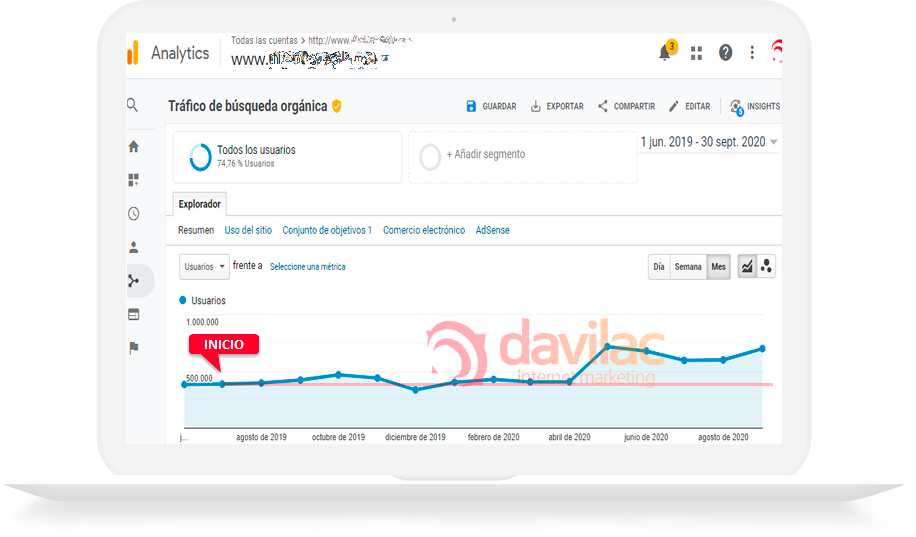Screen dimensions: 916x537
Task: Open the three-dot more options menu
Action: point(752,53)
